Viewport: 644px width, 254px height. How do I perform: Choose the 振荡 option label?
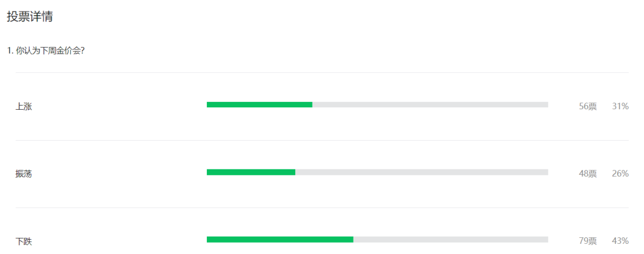(x=24, y=174)
